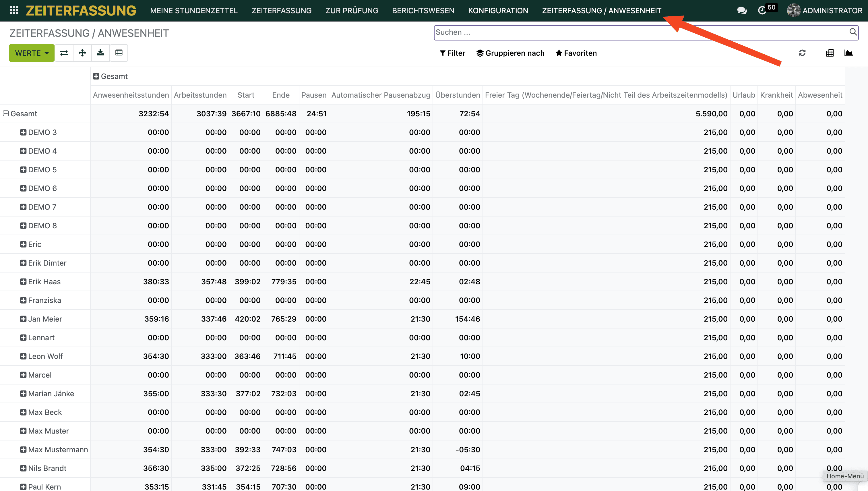
Task: Download the pivot table as spreadsheet
Action: (100, 53)
